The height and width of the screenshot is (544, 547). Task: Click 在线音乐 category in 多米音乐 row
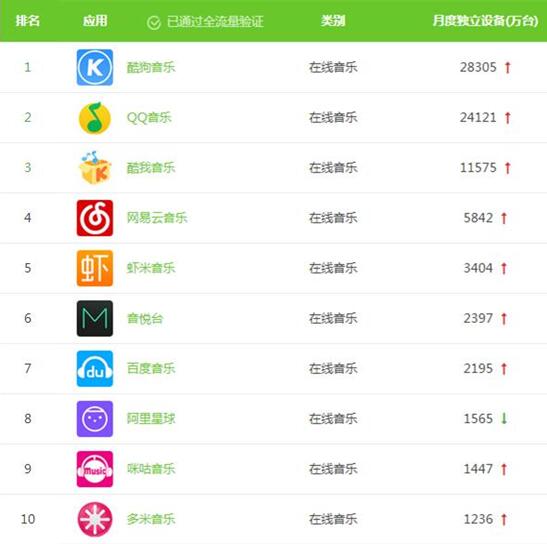tap(333, 519)
